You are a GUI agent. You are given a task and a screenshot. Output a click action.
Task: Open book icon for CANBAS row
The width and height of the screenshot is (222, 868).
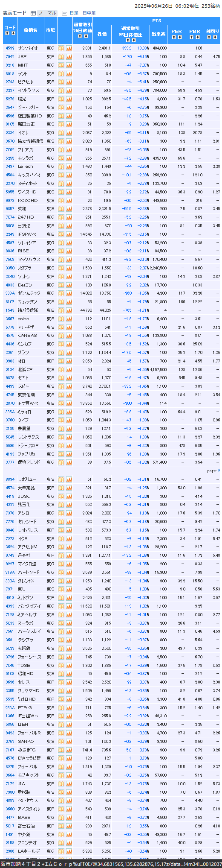coord(61,335)
